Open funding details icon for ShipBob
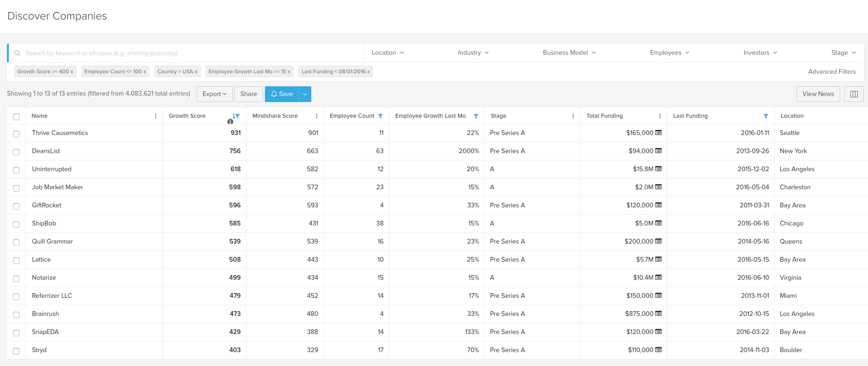This screenshot has height=366, width=868. click(x=658, y=223)
